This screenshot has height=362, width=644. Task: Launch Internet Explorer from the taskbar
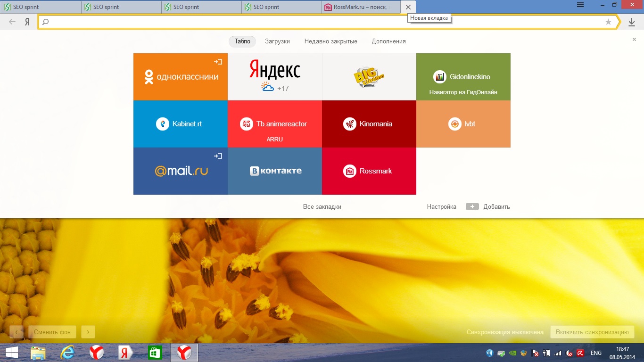pyautogui.click(x=68, y=353)
